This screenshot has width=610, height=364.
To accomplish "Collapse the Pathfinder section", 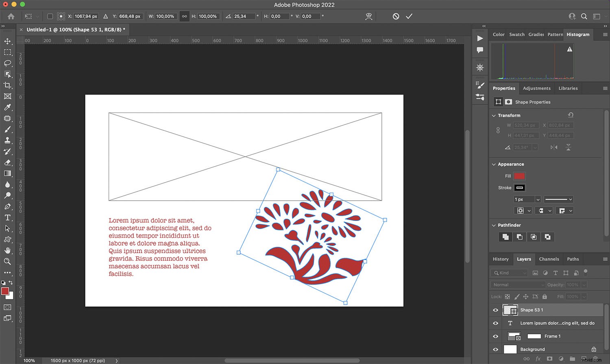I will [x=494, y=225].
